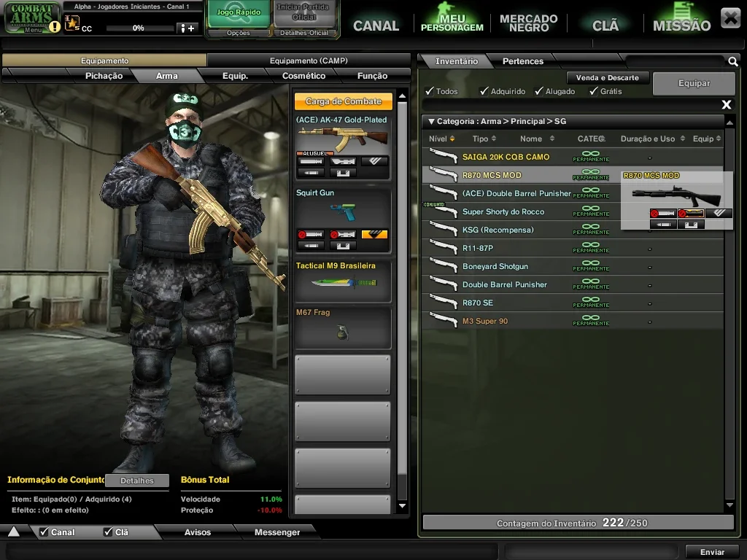Click the Venda e Descarte button

pyautogui.click(x=608, y=77)
